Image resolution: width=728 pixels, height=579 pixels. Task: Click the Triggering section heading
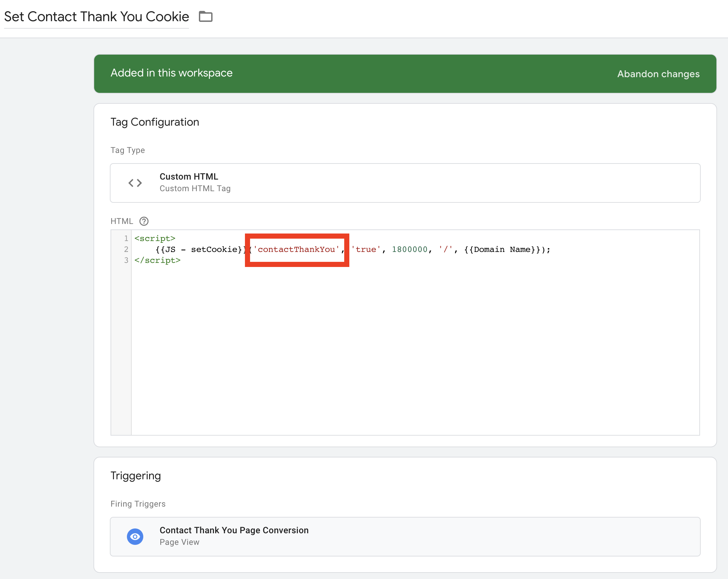[135, 476]
